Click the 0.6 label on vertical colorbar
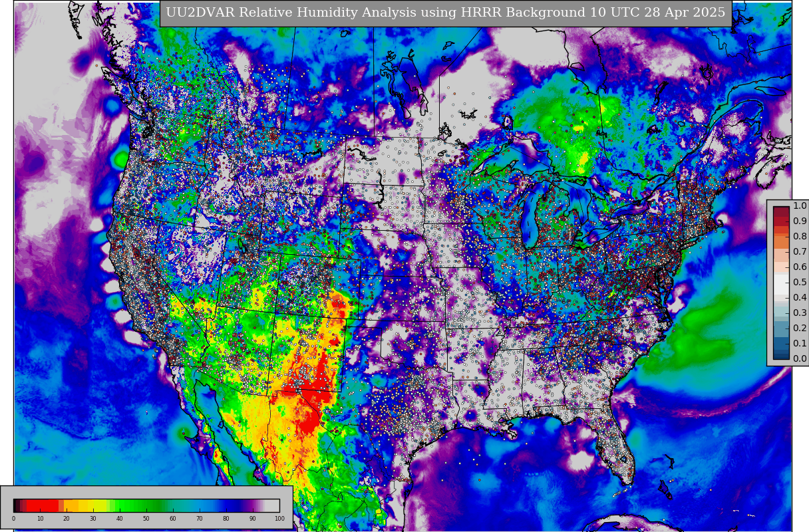The image size is (809, 532). [800, 267]
